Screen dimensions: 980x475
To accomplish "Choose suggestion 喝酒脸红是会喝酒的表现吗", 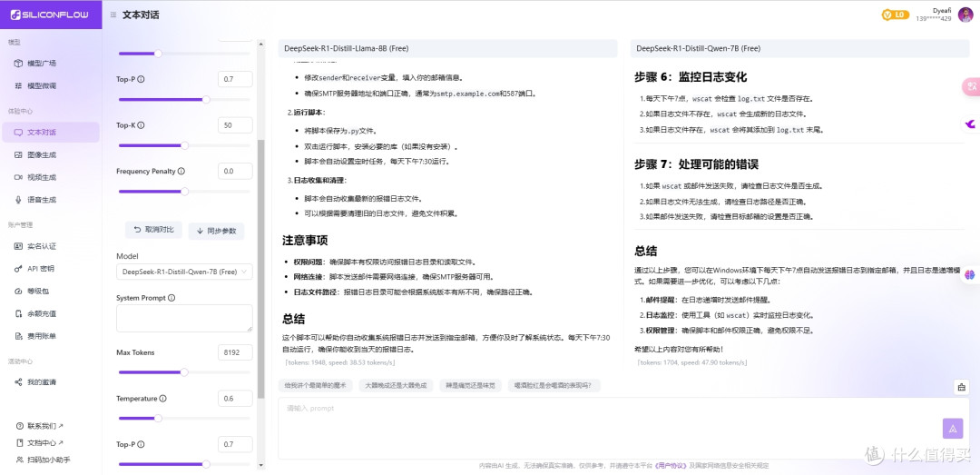I will point(554,385).
